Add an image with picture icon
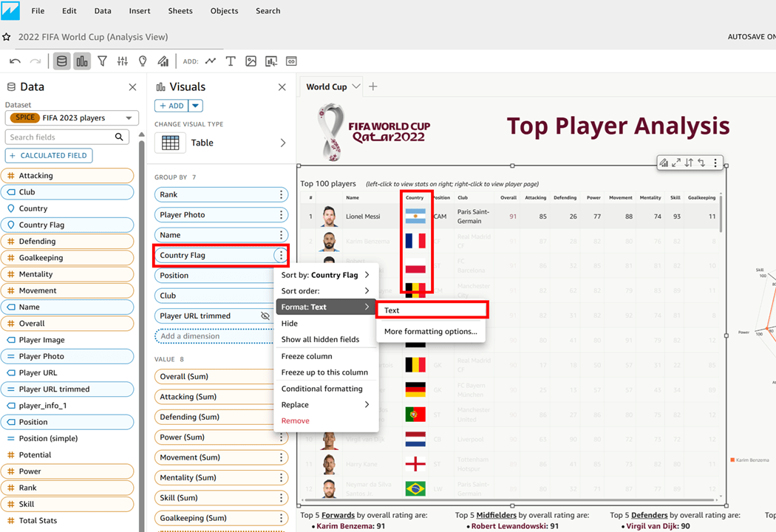 tap(251, 61)
